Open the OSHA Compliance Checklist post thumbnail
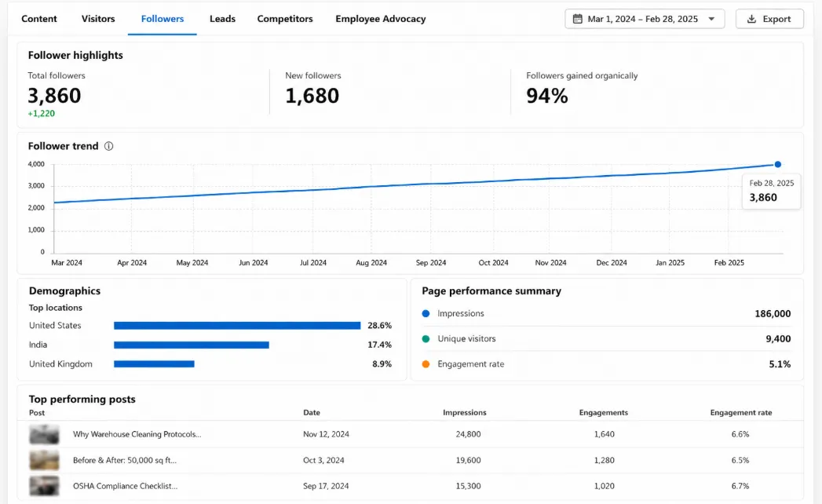This screenshot has height=504, width=822. point(44,486)
